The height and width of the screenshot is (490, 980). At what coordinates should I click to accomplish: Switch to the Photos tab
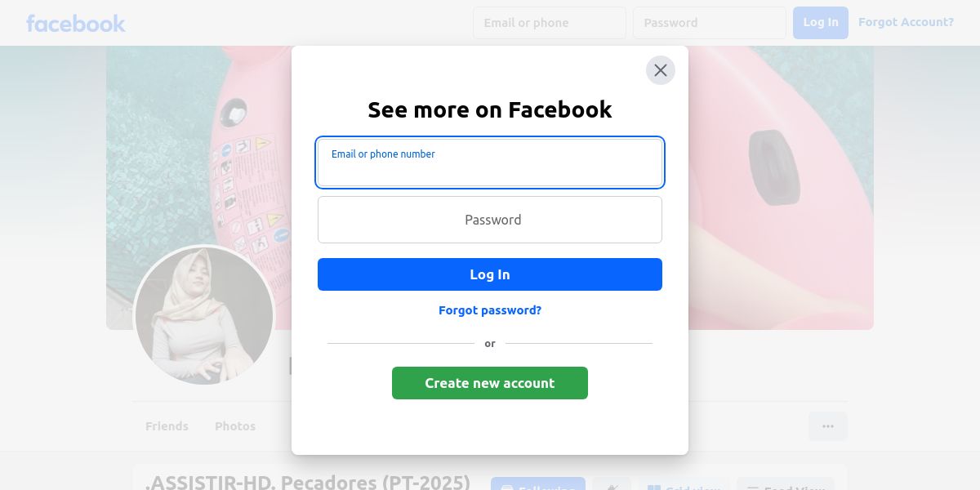click(235, 426)
